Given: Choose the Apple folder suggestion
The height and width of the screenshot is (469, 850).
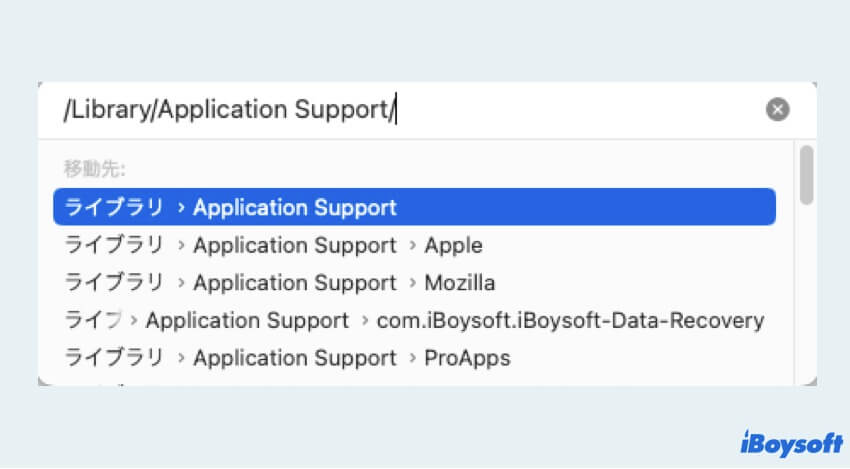Looking at the screenshot, I should click(x=453, y=245).
